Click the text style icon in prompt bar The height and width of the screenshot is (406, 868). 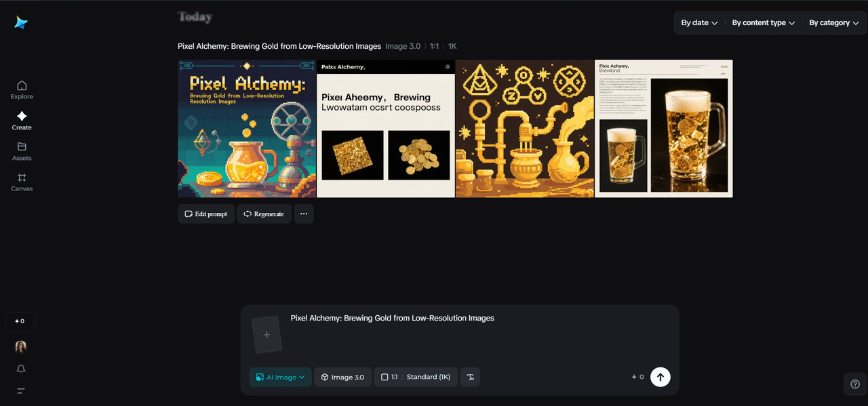[470, 377]
